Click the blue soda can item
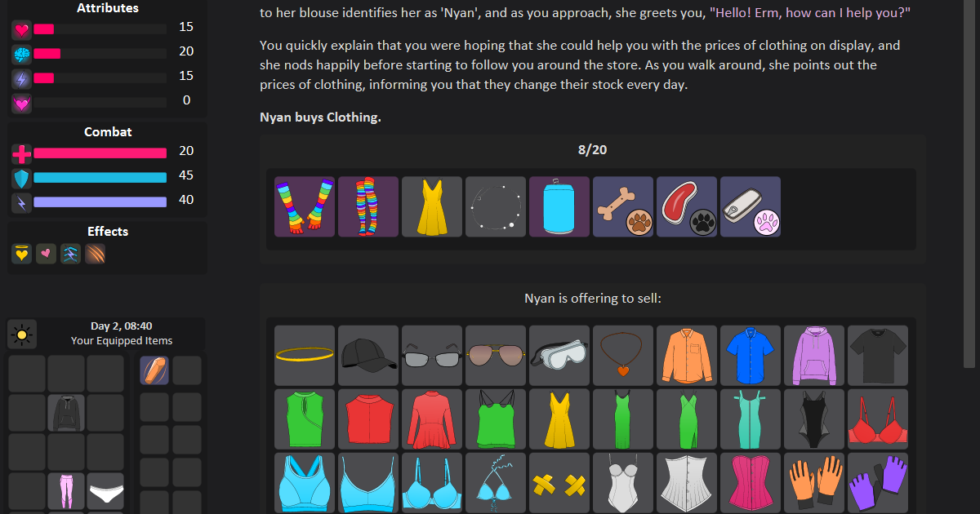 559,207
